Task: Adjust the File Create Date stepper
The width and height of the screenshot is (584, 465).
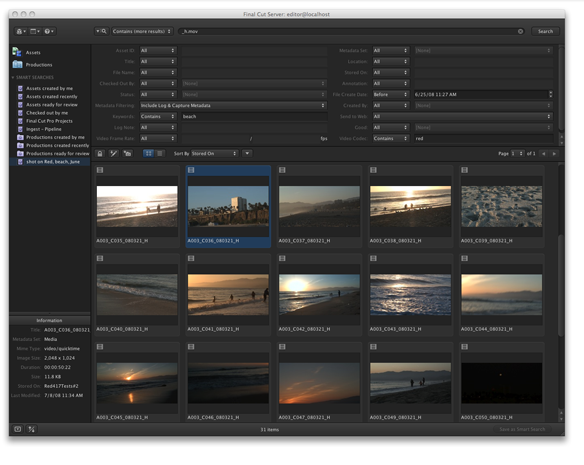Action: (550, 95)
